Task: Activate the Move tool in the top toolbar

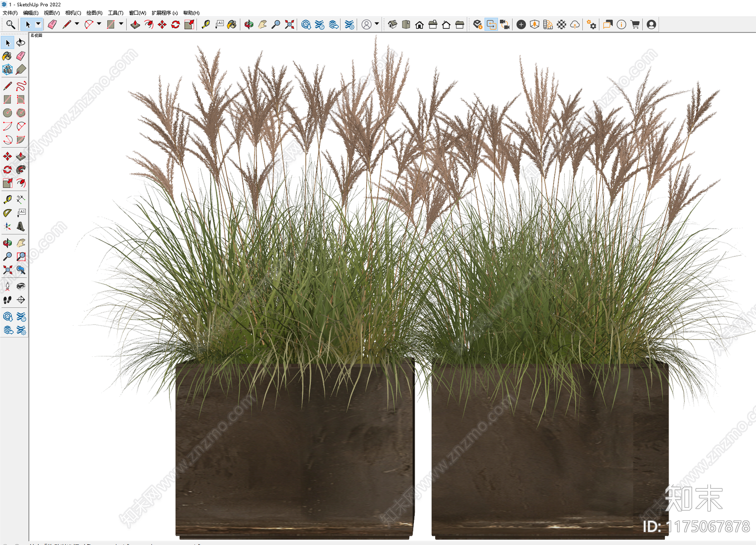Action: tap(162, 25)
